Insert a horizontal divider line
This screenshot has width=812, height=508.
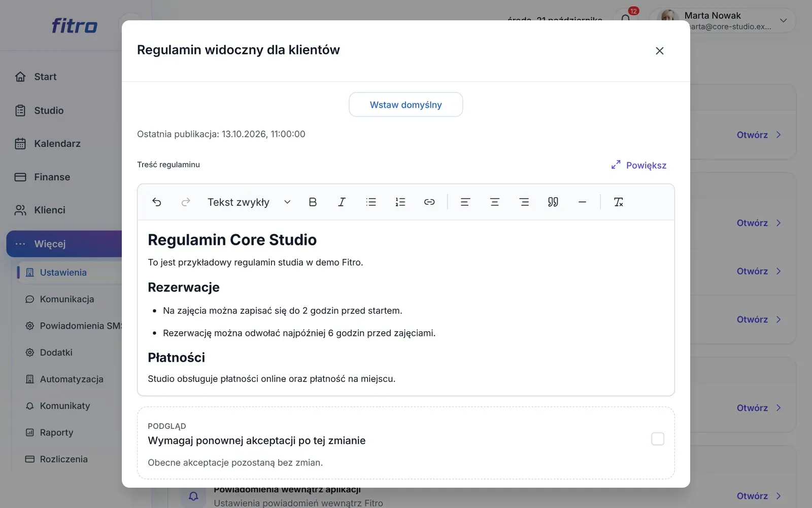coord(582,202)
